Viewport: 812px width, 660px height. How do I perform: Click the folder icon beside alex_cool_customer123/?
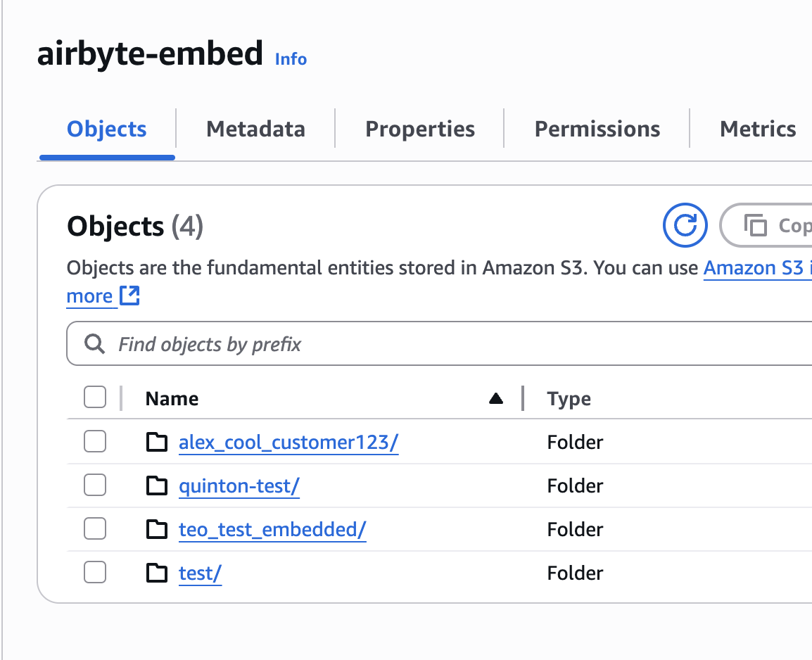point(157,443)
